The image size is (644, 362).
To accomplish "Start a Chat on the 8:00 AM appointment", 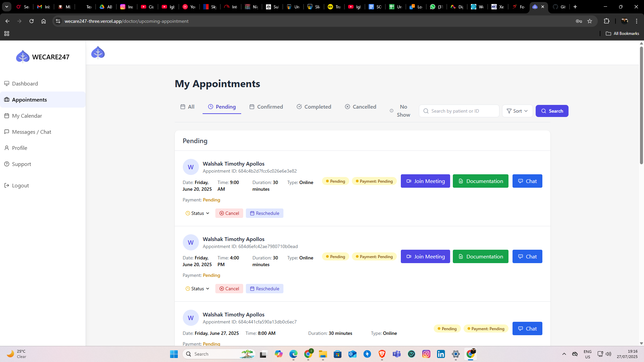I will (x=527, y=328).
